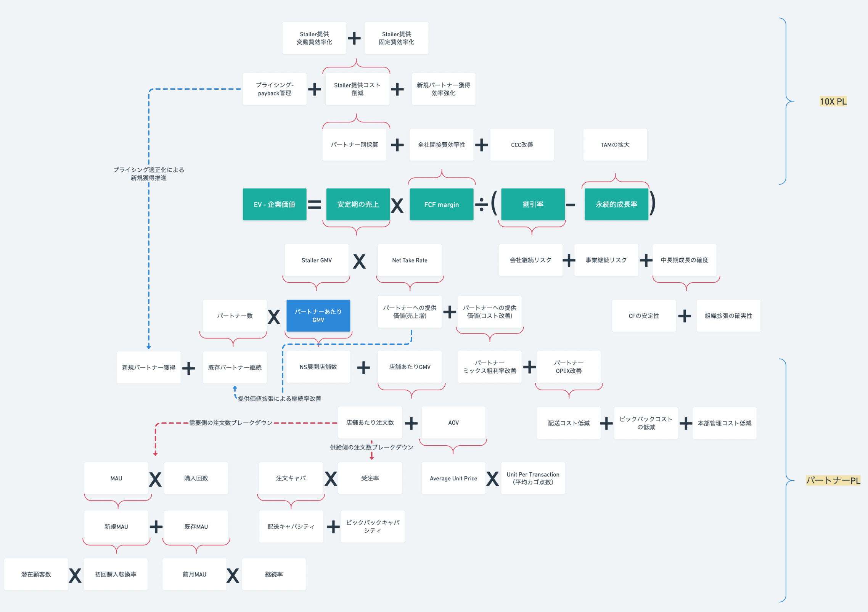Select the 10X PL highlighted label
The height and width of the screenshot is (612, 868).
(833, 101)
